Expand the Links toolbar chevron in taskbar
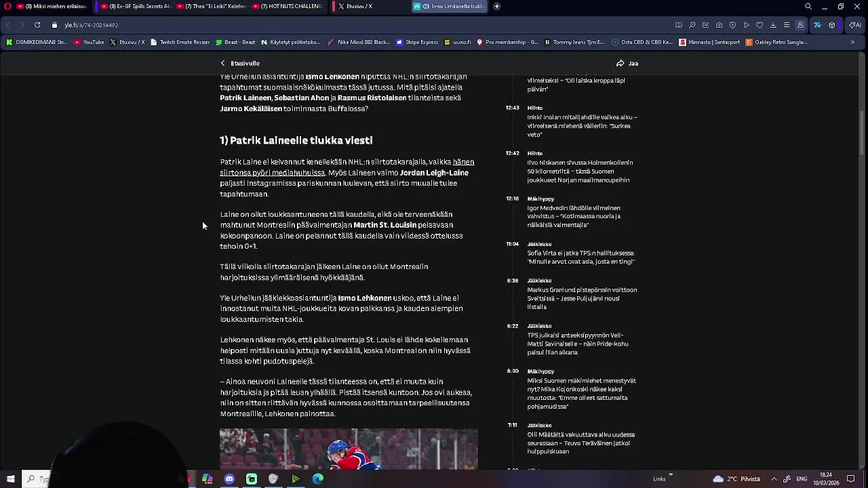868x488 pixels. (x=671, y=476)
